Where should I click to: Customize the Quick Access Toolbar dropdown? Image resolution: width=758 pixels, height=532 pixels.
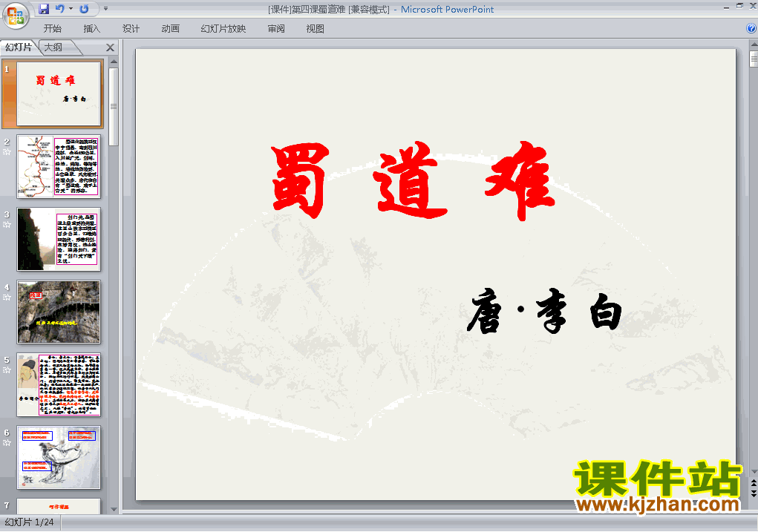click(105, 9)
